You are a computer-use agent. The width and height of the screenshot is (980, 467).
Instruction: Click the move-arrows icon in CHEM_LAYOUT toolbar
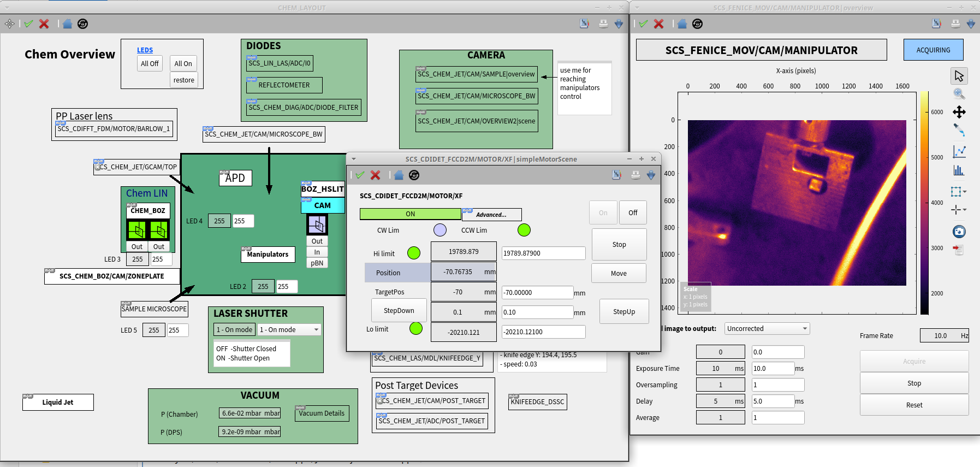10,23
